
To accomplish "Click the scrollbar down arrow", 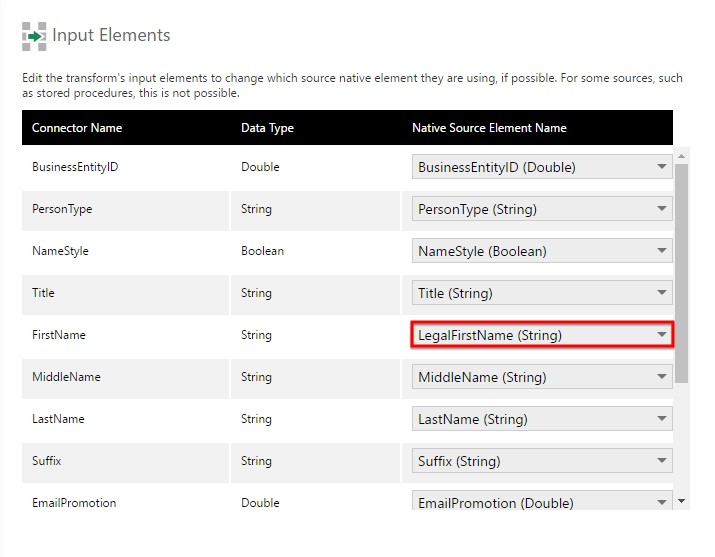I will pyautogui.click(x=682, y=500).
